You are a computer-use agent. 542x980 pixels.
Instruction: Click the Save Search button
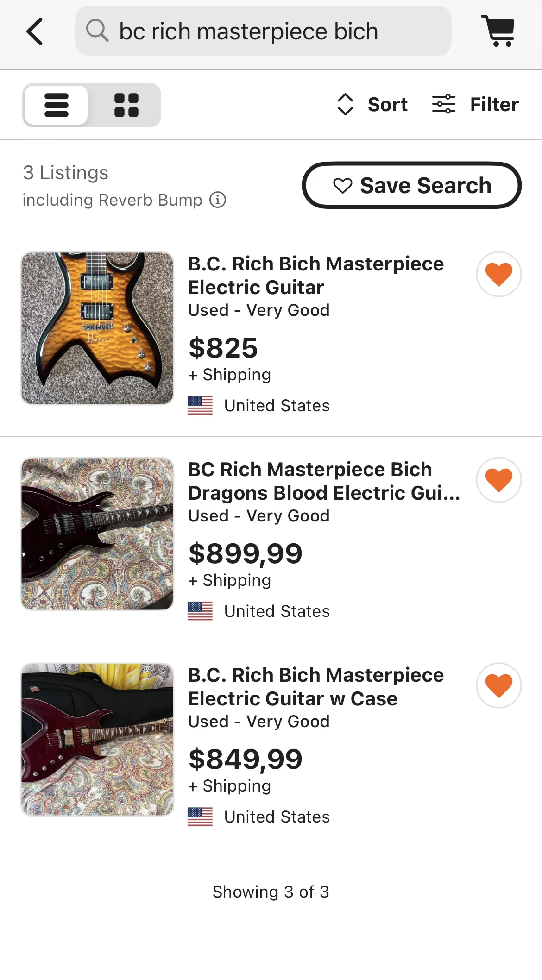point(411,185)
